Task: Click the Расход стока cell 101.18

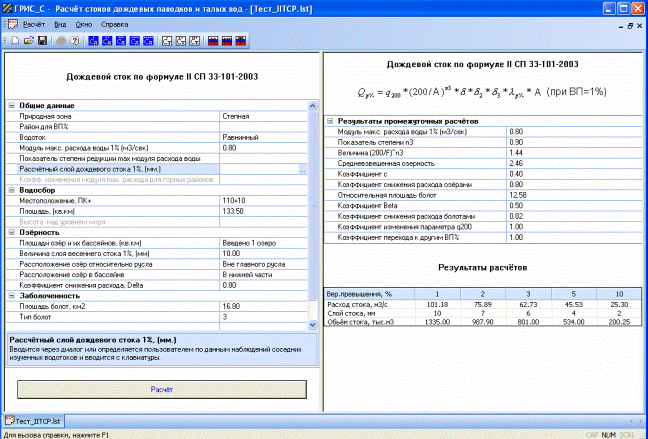Action: tap(437, 305)
